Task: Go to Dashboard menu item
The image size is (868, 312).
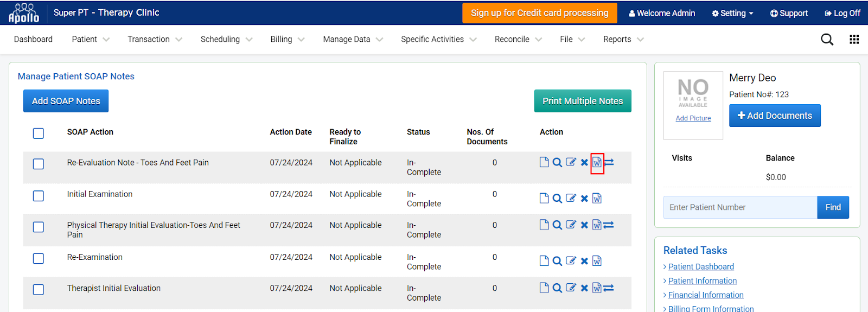Action: (x=33, y=39)
